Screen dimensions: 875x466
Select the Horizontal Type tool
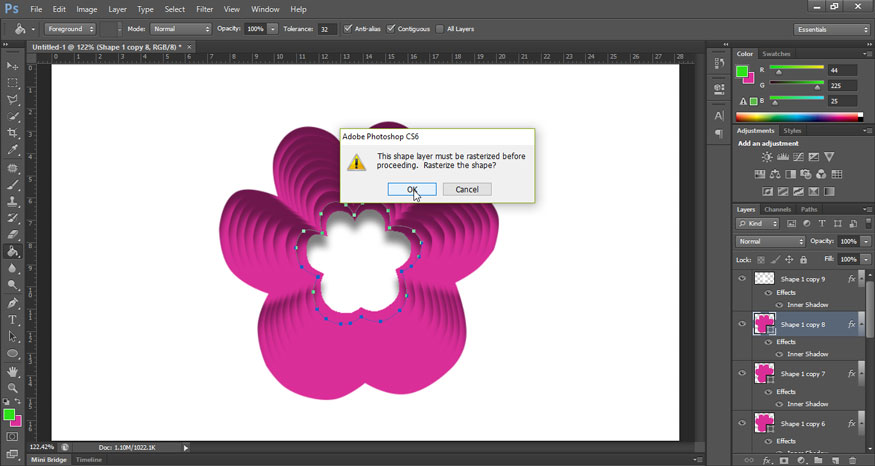[x=13, y=319]
